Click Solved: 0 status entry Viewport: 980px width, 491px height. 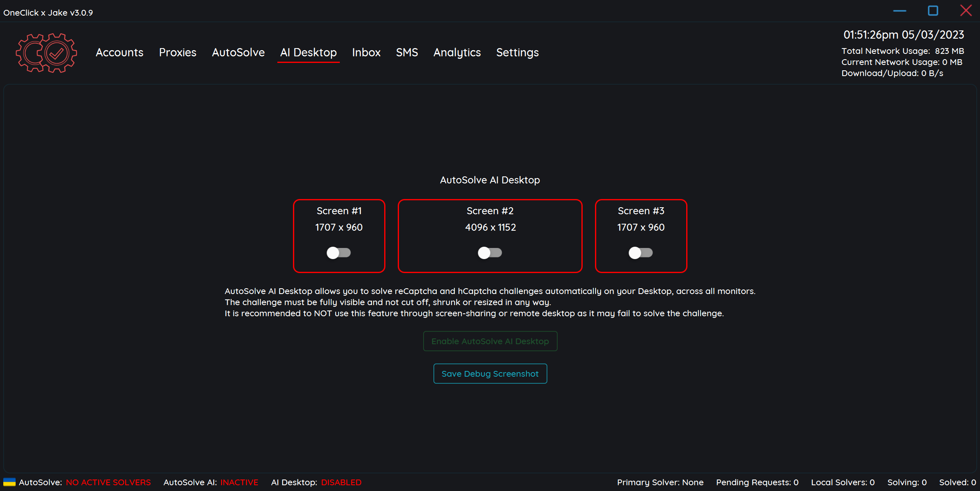(957, 482)
